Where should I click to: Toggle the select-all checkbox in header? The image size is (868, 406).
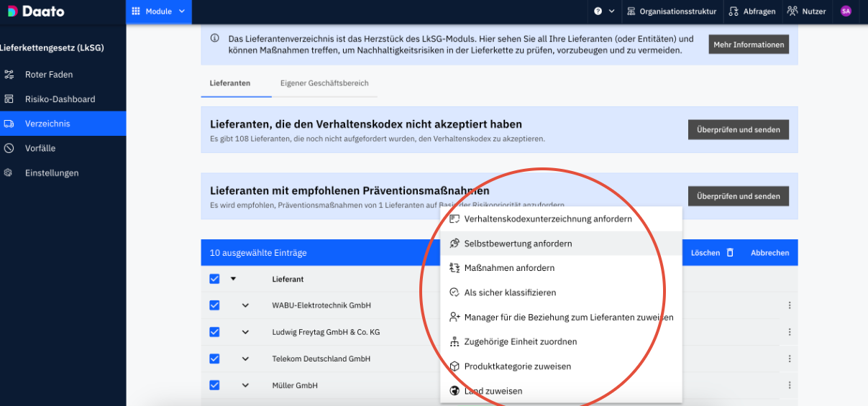point(214,279)
